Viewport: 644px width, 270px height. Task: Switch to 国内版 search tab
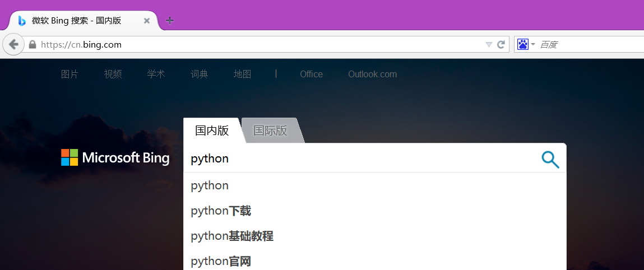pyautogui.click(x=212, y=131)
